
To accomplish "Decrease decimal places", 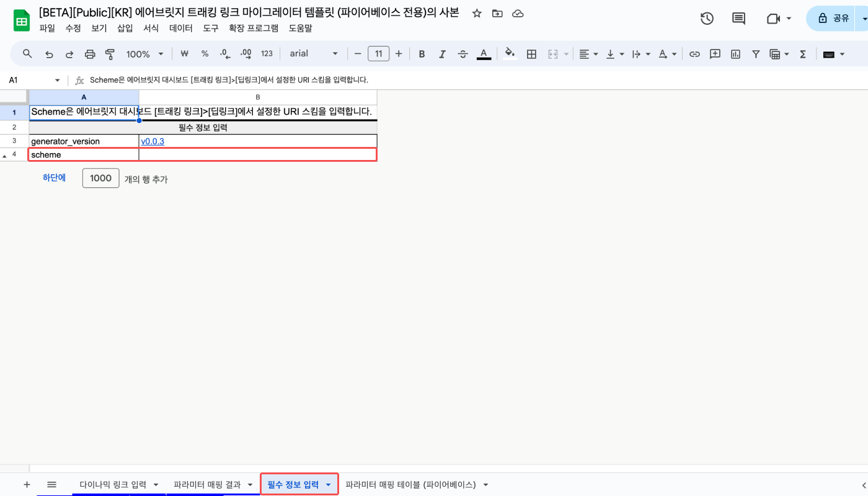I will (225, 54).
